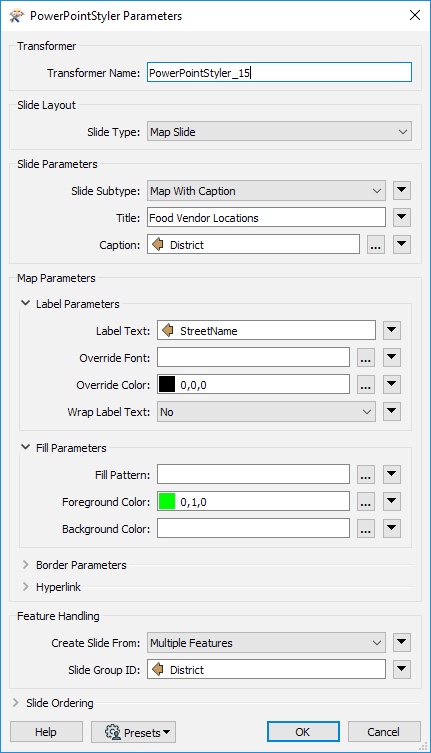Open the arrow menu beside Label Text

pyautogui.click(x=392, y=330)
